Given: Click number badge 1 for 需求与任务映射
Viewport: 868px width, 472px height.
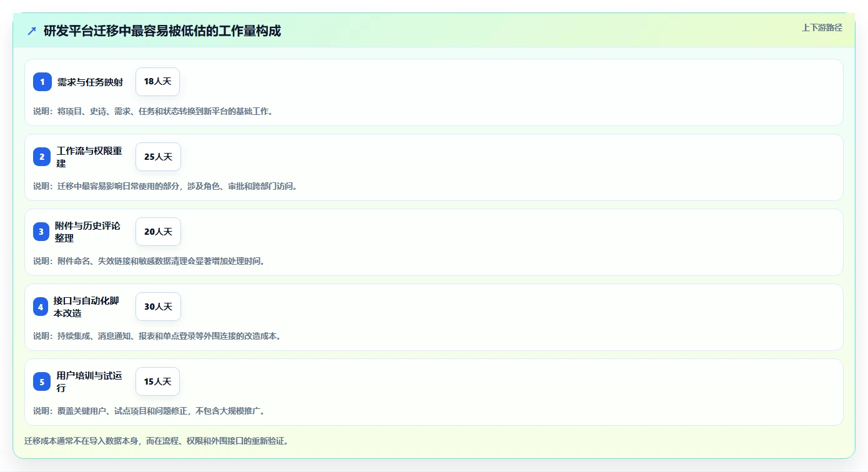Looking at the screenshot, I should (42, 82).
